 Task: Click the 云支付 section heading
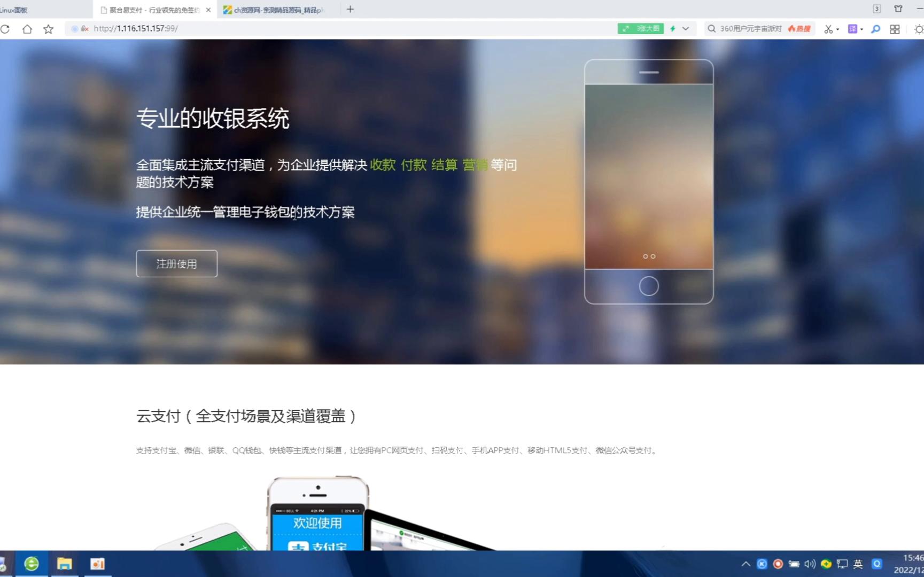pyautogui.click(x=246, y=416)
